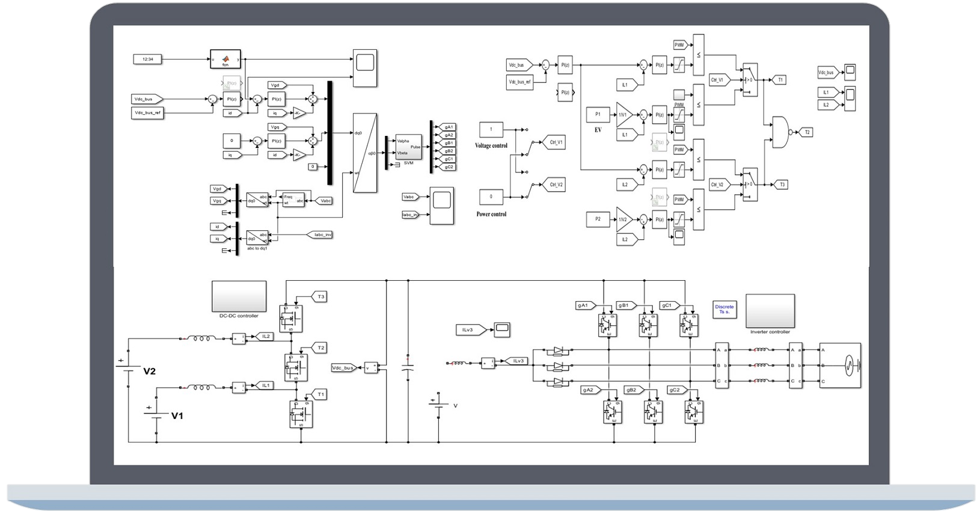The image size is (980, 517).
Task: Click the Discrete Ts powergui block
Action: (724, 309)
